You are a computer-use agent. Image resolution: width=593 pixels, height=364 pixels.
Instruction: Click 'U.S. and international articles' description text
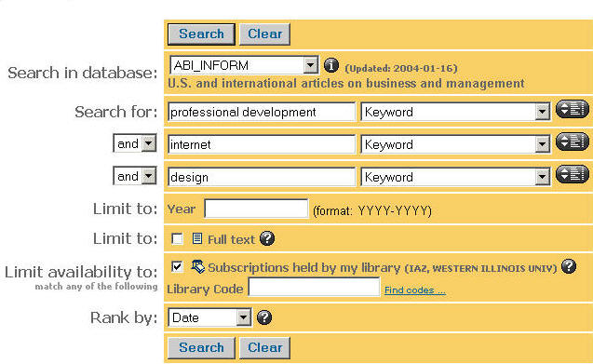(x=345, y=83)
